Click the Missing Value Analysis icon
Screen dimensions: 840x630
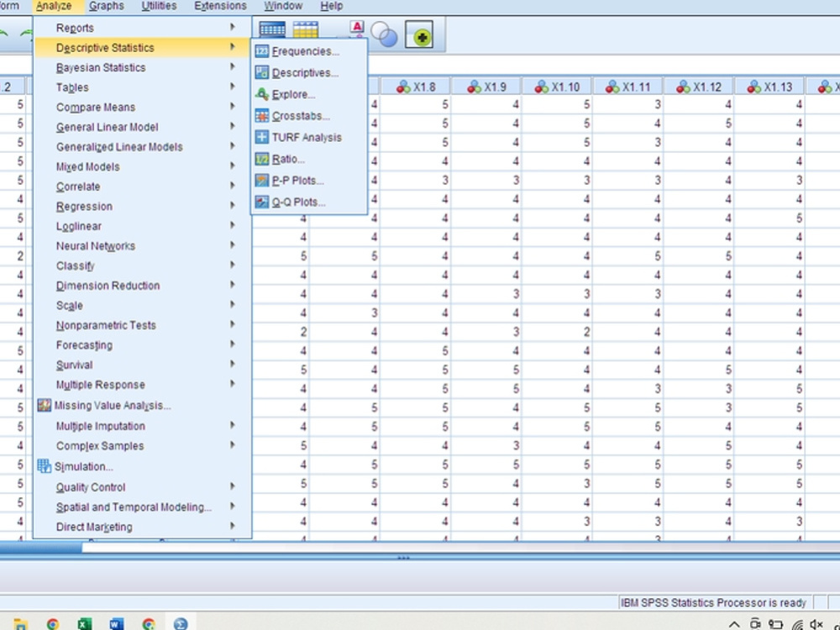click(x=45, y=405)
